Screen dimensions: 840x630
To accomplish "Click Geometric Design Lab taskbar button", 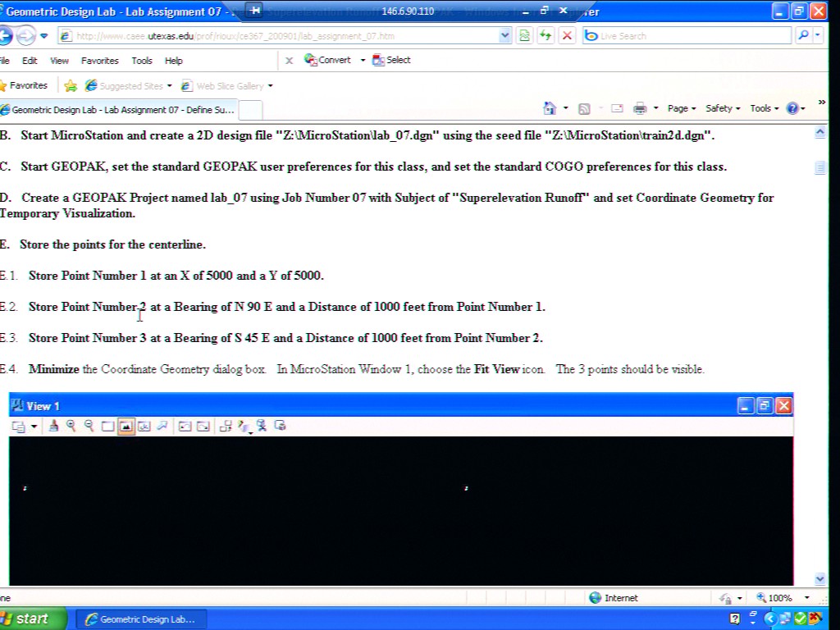I will point(141,619).
